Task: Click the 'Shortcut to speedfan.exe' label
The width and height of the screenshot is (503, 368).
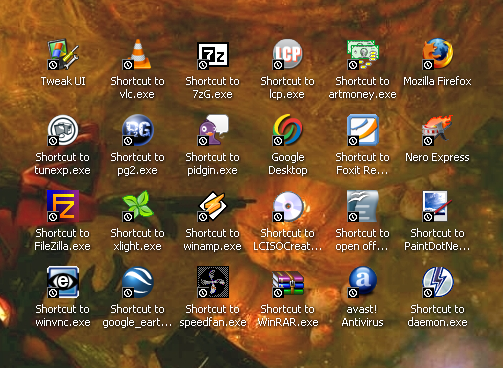Action: (x=213, y=316)
